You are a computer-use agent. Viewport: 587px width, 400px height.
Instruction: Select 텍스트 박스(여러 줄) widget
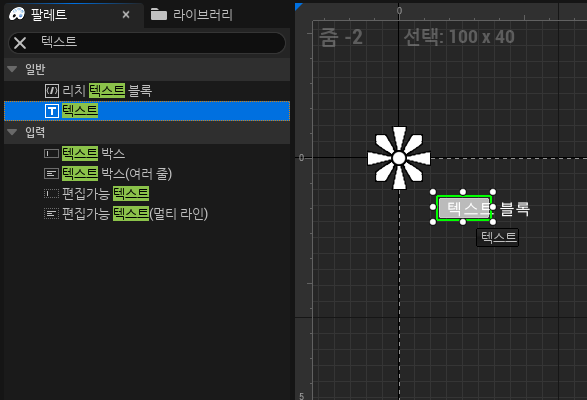[x=147, y=174]
